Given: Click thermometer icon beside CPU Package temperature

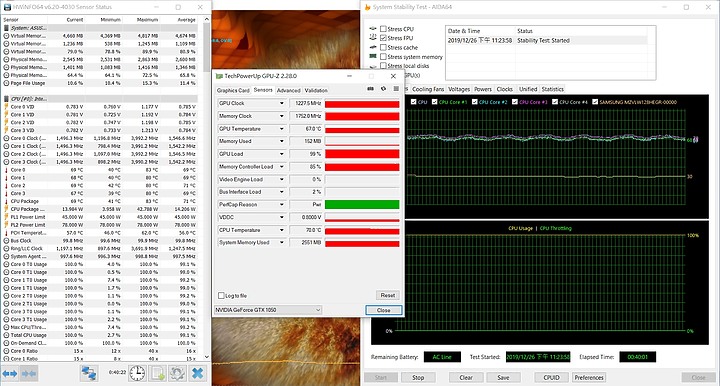Looking at the screenshot, I should pyautogui.click(x=6, y=201).
